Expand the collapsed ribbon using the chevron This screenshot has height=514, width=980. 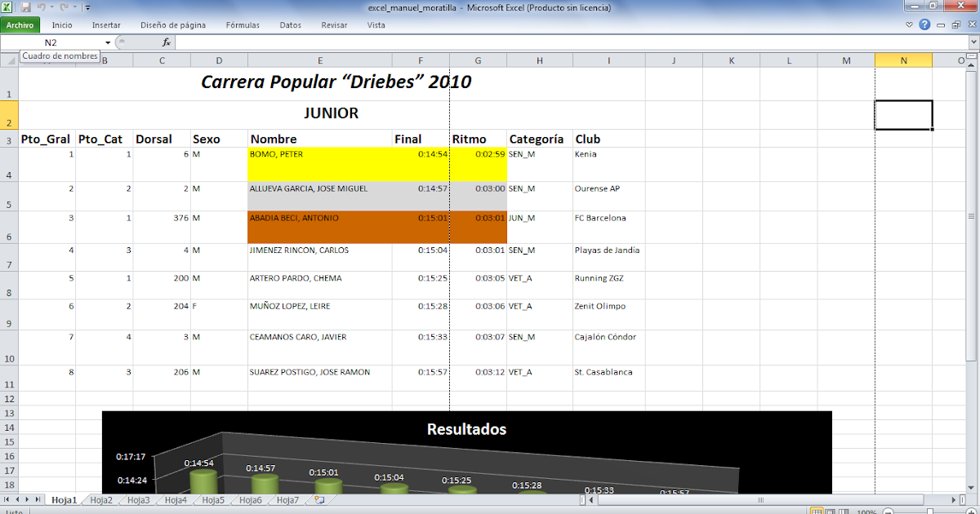click(911, 25)
